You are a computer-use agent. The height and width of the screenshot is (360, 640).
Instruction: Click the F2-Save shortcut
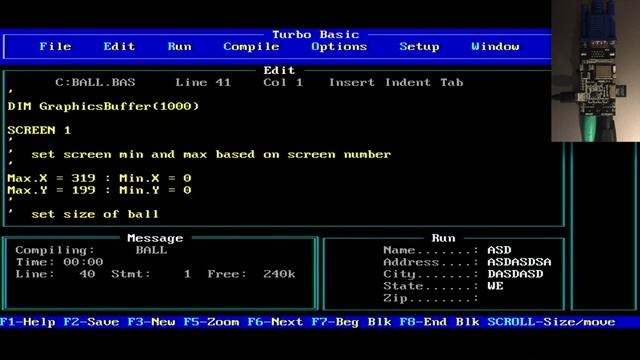[91, 322]
